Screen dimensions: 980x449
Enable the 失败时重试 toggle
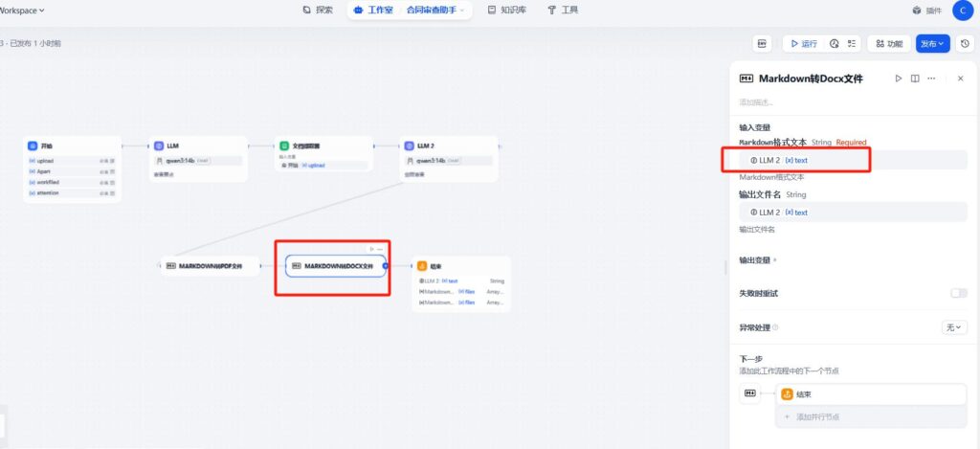[x=957, y=293]
